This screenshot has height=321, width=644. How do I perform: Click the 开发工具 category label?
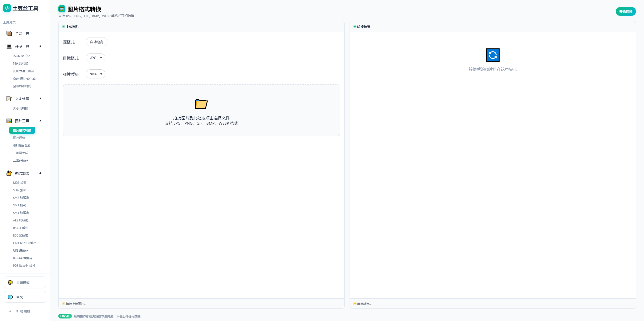point(22,47)
